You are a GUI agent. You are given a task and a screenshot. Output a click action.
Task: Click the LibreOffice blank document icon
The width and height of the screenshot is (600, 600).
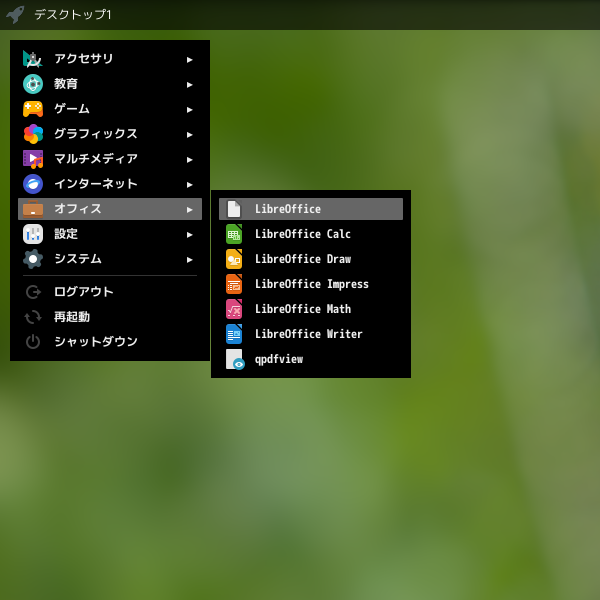click(x=234, y=209)
